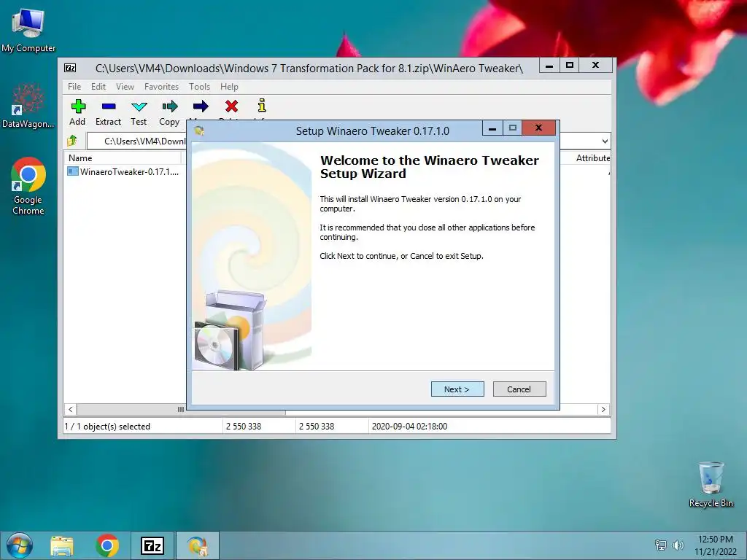Open File Explorer from the taskbar
Image resolution: width=747 pixels, height=560 pixels.
[62, 545]
